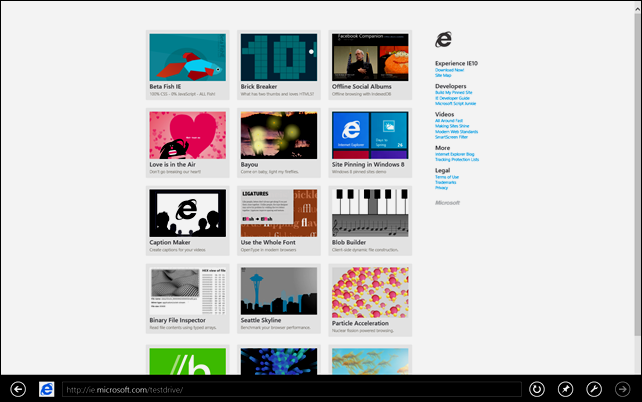Open the Brick Breaker demo tile
This screenshot has height=402, width=642.
(x=279, y=65)
